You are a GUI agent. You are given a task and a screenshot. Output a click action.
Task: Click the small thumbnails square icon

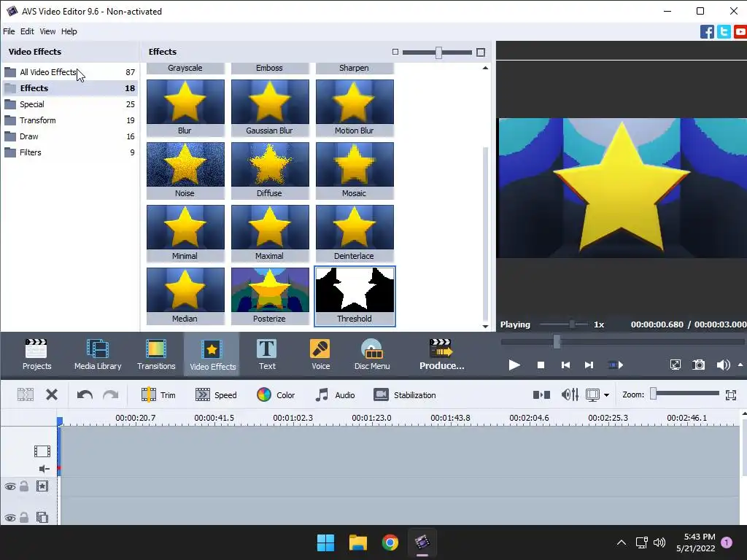click(395, 52)
